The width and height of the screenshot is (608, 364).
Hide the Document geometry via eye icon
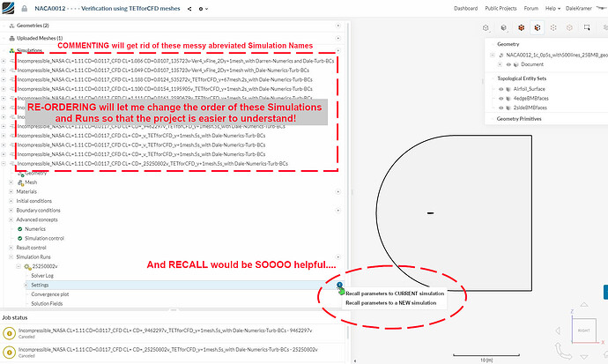click(508, 64)
